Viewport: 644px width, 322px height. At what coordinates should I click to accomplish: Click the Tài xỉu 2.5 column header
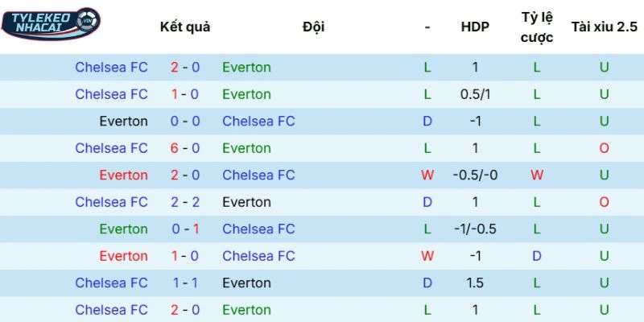(604, 27)
